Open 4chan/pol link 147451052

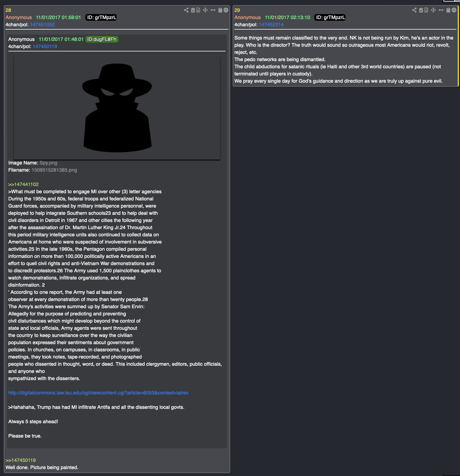coord(42,25)
